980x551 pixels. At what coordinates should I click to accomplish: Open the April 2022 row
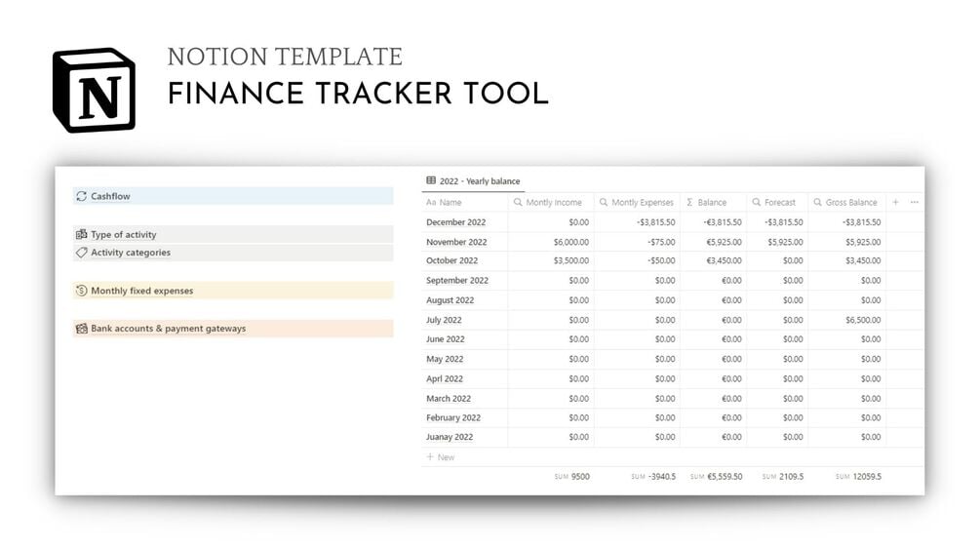click(445, 378)
